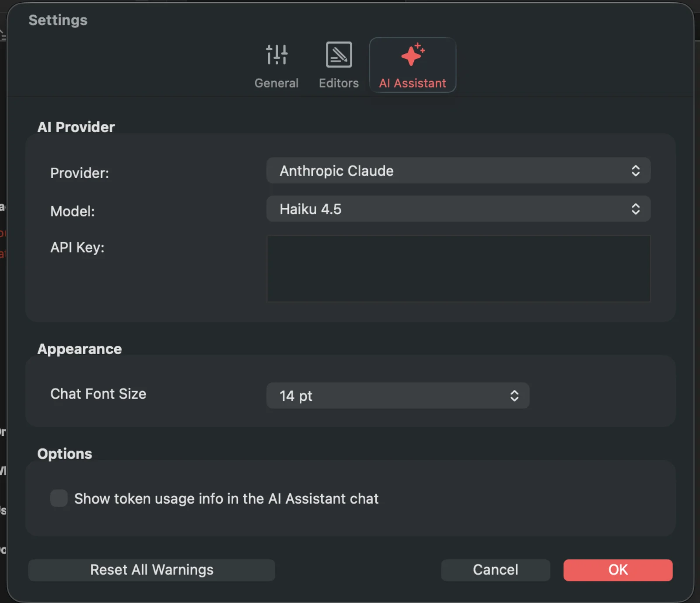Open the Model dropdown showing Haiku 4.5
The width and height of the screenshot is (700, 603).
pos(458,209)
